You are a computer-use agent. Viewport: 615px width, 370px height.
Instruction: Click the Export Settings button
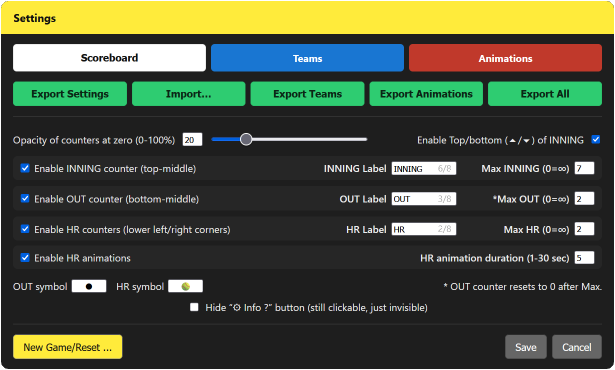pyautogui.click(x=70, y=94)
